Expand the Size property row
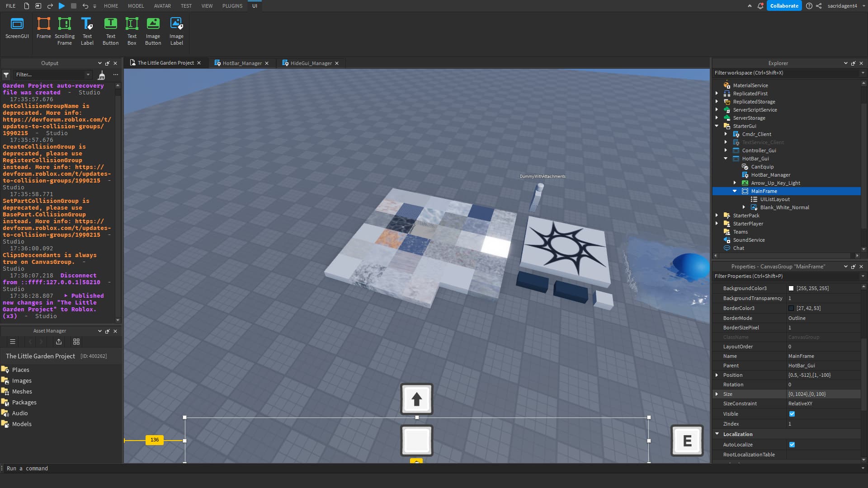 [717, 394]
